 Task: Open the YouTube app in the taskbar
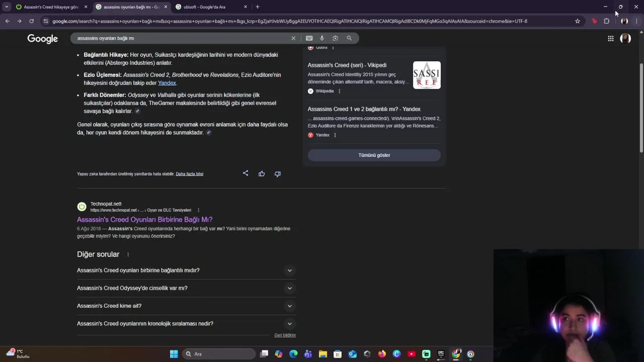point(412,354)
